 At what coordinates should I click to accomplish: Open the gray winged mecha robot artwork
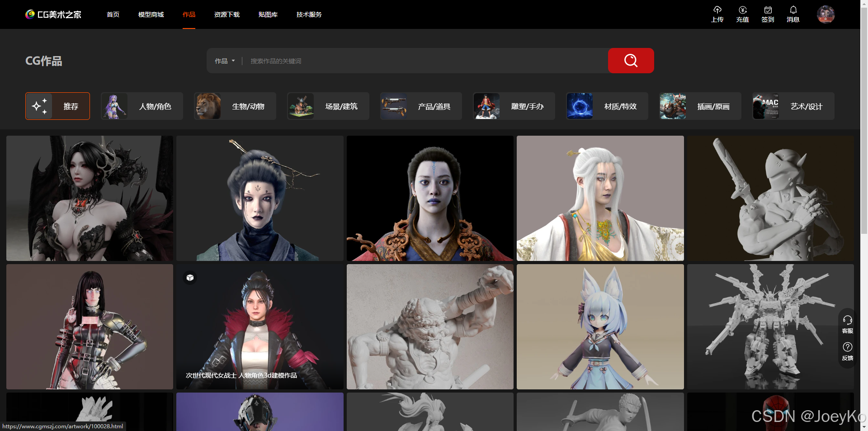tap(770, 327)
